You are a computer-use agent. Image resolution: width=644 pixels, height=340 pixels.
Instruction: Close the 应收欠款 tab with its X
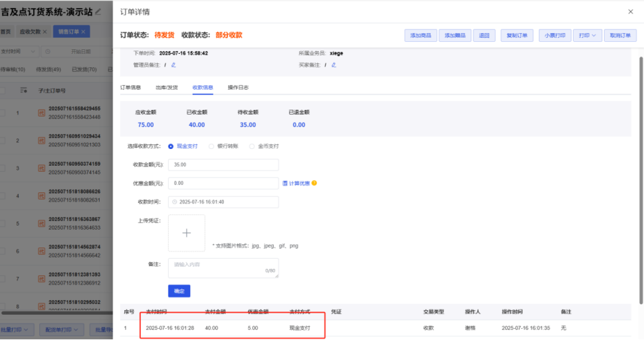pos(45,32)
